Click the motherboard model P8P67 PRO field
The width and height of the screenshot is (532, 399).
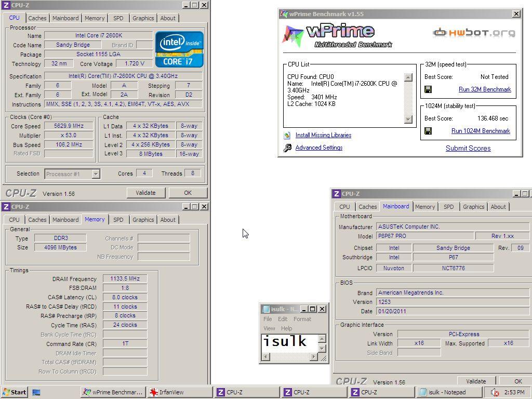click(425, 236)
